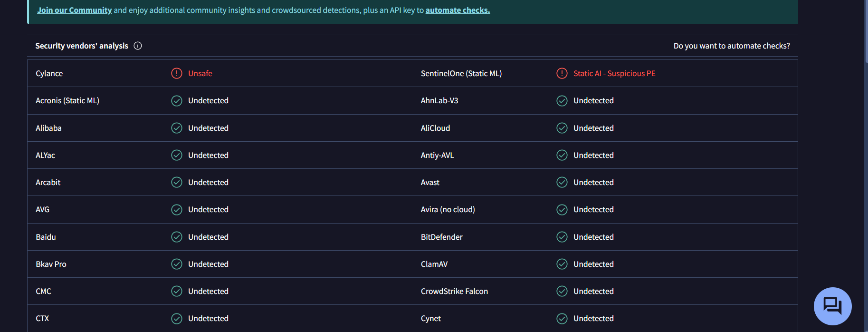
Task: Click Static AI - Suspicious PE detection text
Action: point(614,73)
